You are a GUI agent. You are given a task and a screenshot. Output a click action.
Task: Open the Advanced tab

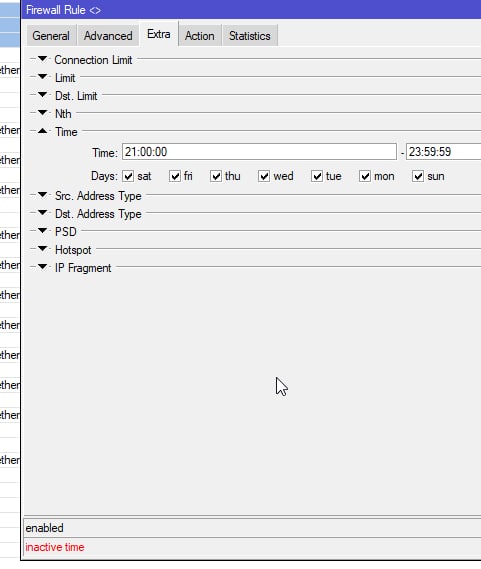tap(108, 36)
